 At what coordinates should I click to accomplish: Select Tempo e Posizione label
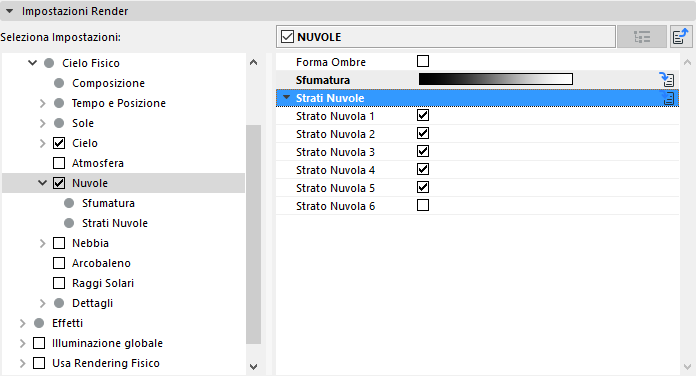coord(119,103)
